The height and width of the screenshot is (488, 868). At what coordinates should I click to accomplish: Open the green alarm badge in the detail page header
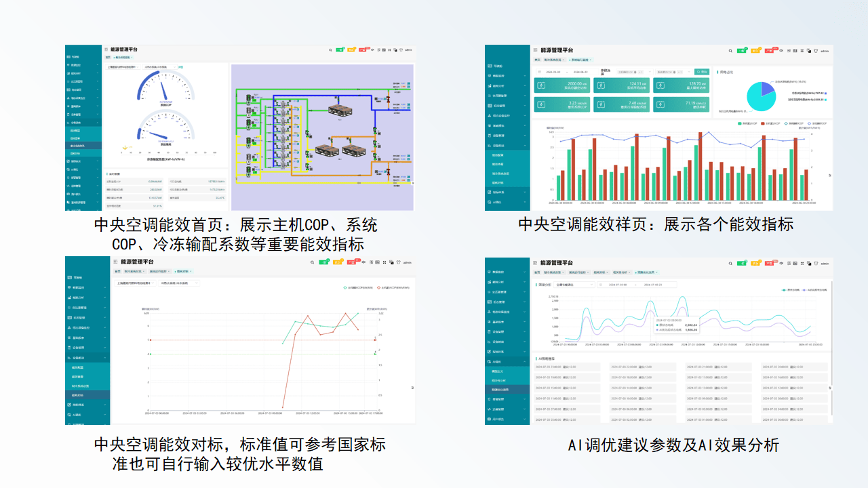[741, 50]
